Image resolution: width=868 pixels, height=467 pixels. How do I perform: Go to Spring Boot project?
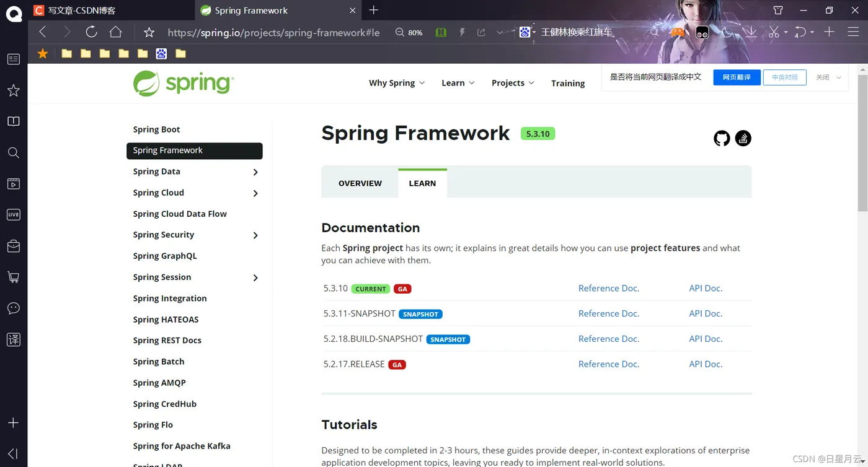[156, 129]
